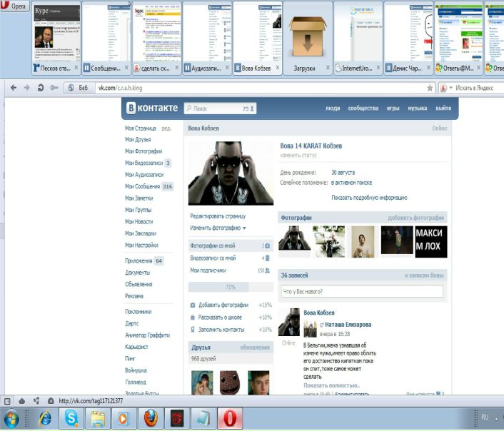The image size is (504, 431).
Task: Expand post with Показать полностью
Action: point(327,385)
